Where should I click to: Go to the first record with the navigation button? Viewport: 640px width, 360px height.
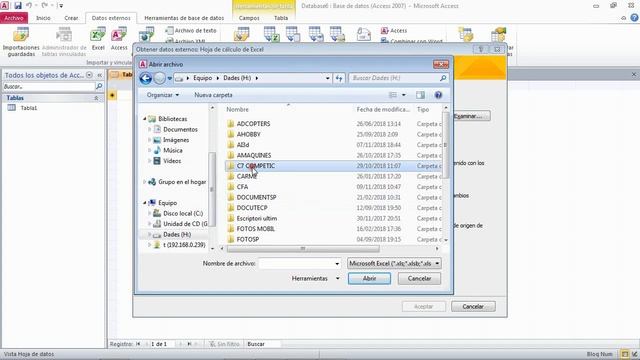point(138,344)
